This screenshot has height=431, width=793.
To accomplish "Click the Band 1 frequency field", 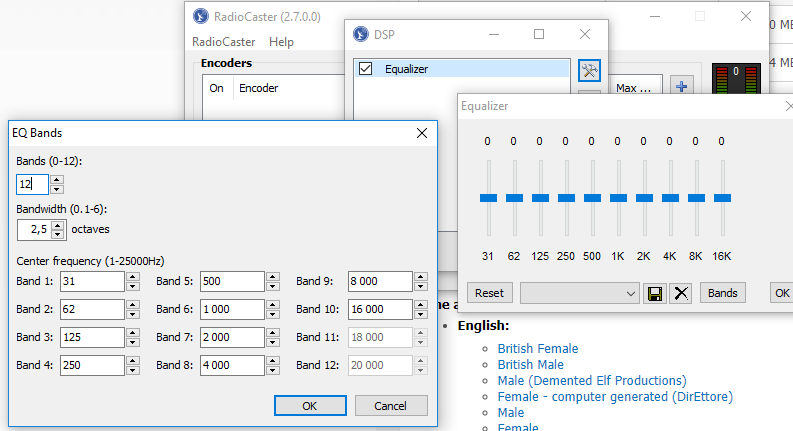I will (x=93, y=281).
